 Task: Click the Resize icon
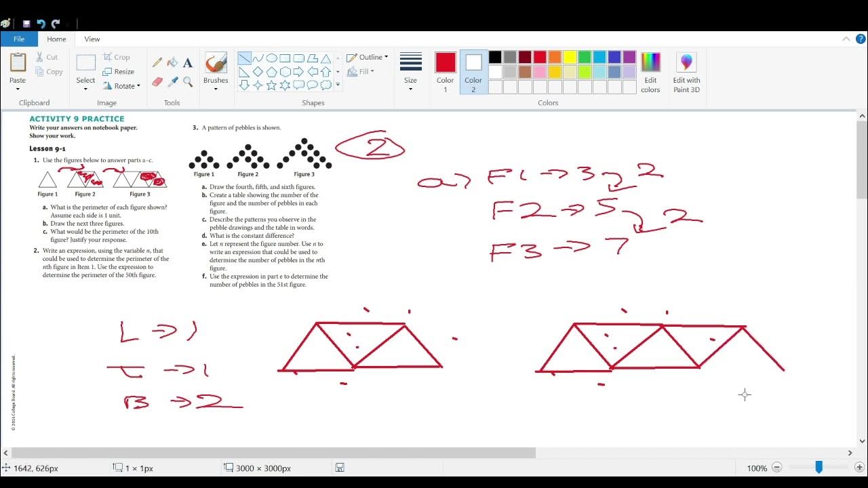[107, 71]
